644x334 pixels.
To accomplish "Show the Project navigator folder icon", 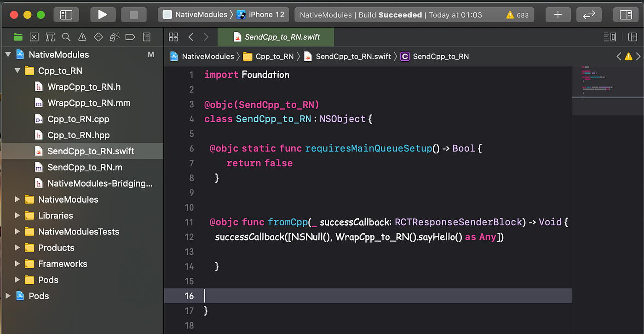I will pyautogui.click(x=18, y=37).
